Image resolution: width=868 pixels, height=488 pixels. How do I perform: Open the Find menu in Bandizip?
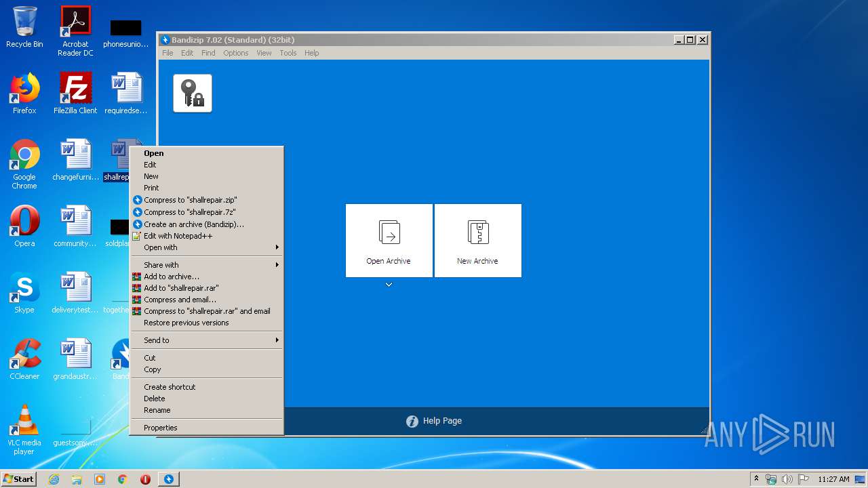[x=208, y=53]
